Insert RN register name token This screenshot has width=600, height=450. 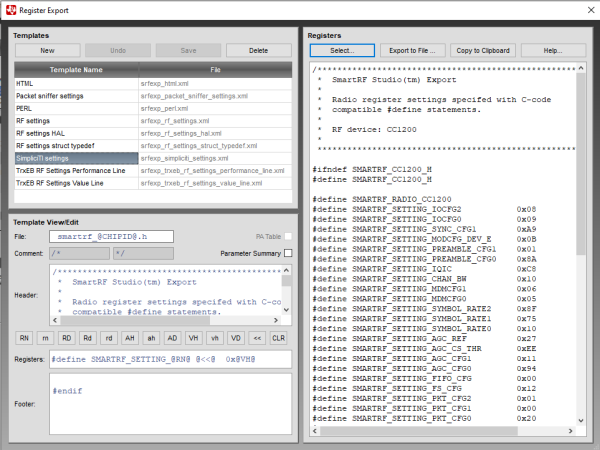click(24, 338)
